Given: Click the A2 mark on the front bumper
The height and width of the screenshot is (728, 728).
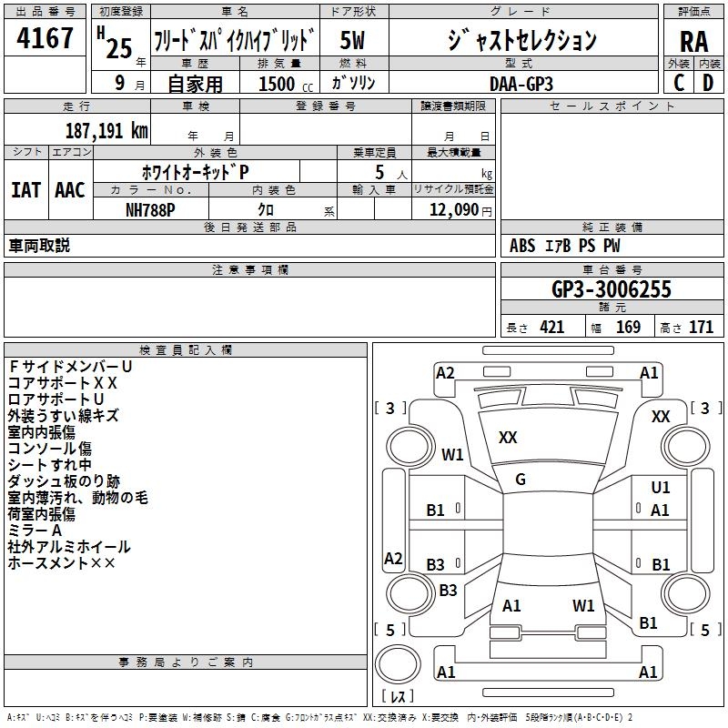Looking at the screenshot, I should coord(445,372).
